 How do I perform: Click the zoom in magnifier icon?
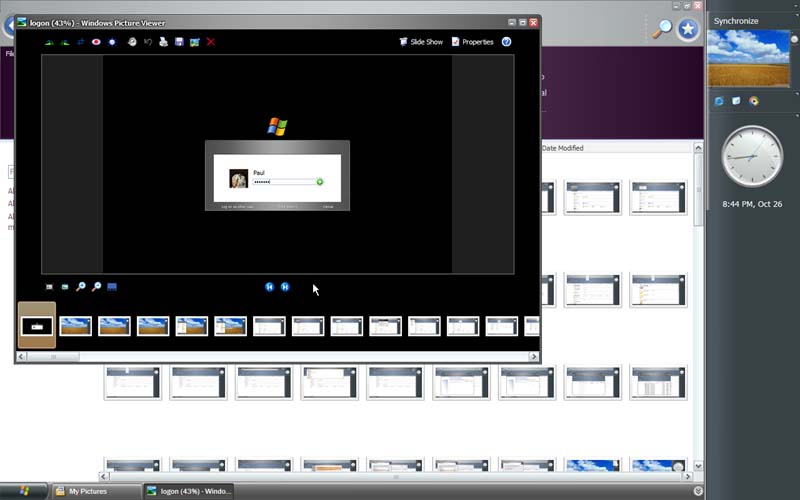pyautogui.click(x=81, y=287)
